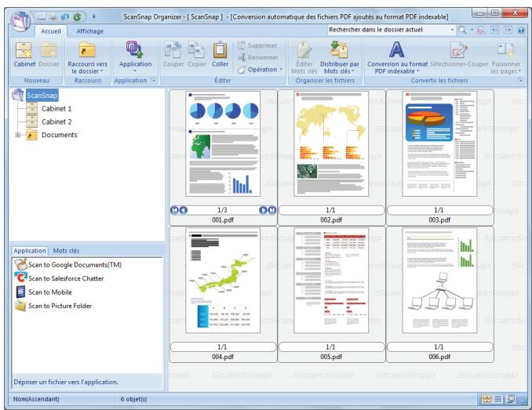Click the Cabinet icon in ribbon
This screenshot has width=532, height=410.
(x=24, y=50)
